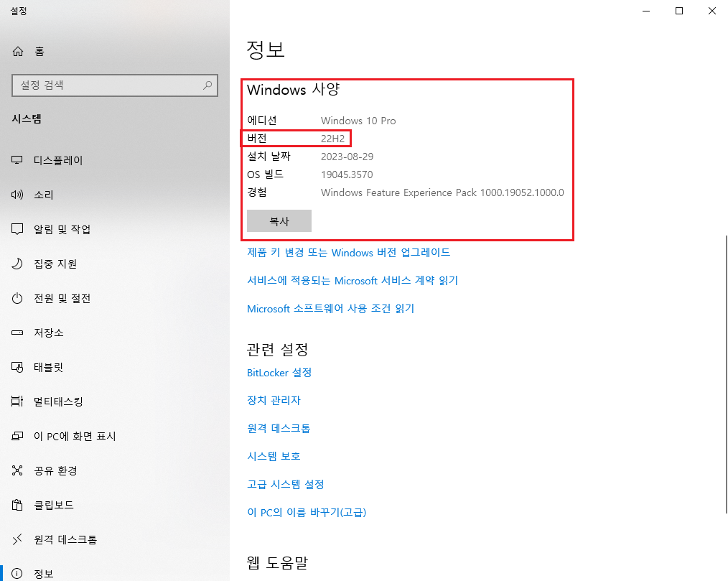Select the 클립보드 clipboard icon
This screenshot has width=728, height=581.
point(17,505)
